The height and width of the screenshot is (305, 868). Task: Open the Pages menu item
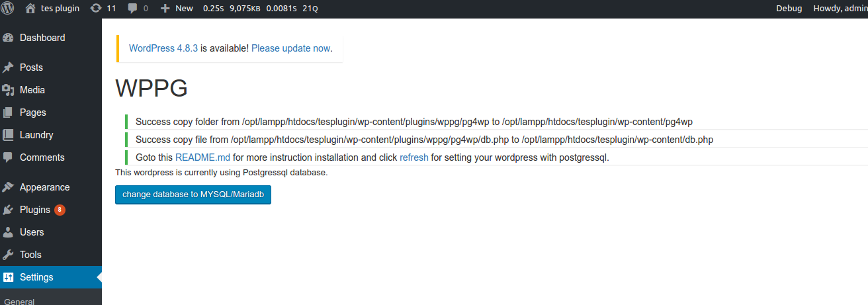32,112
